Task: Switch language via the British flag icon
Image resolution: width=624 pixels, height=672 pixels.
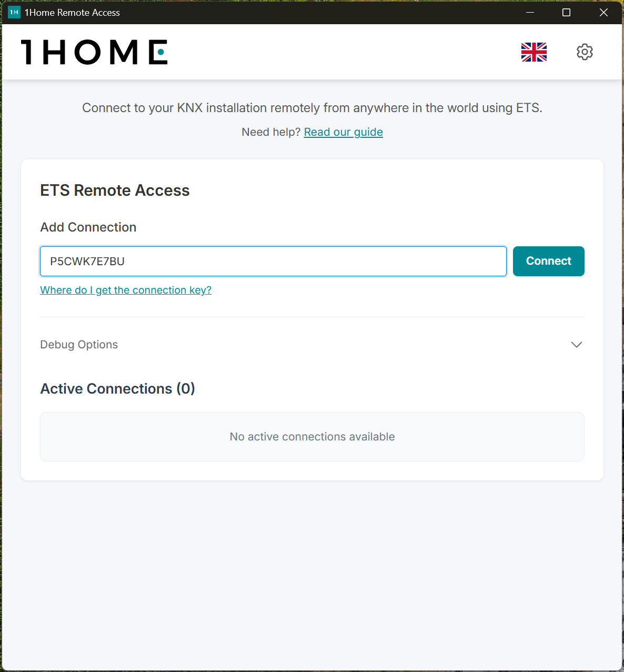Action: click(534, 52)
